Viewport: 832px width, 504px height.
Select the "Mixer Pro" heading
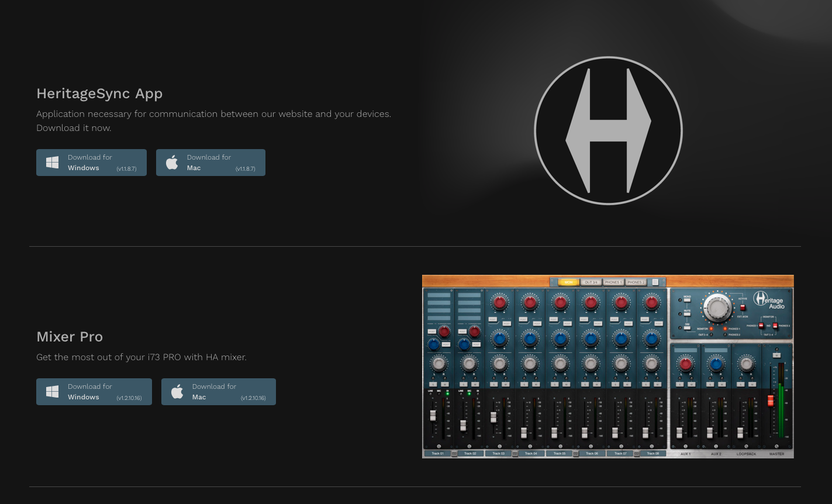70,337
